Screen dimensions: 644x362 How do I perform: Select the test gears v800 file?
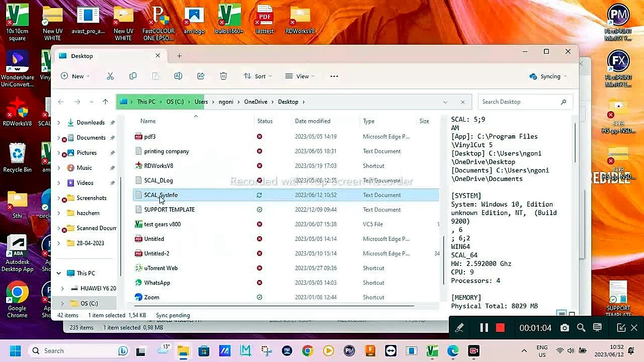click(x=163, y=224)
